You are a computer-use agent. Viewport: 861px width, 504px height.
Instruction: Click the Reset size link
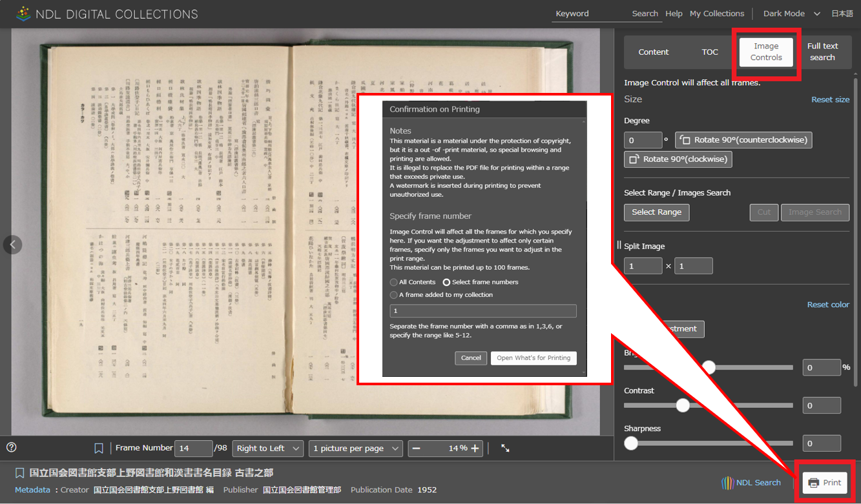tap(830, 99)
